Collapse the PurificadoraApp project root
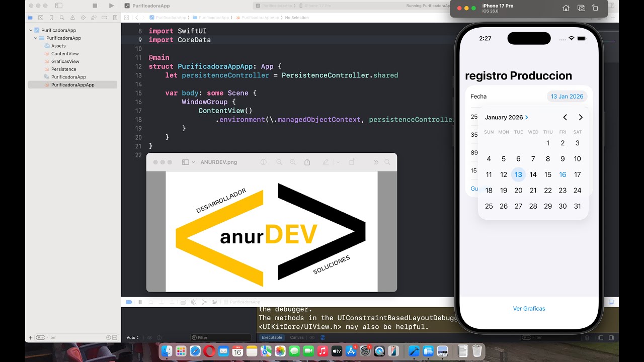This screenshot has width=644, height=362. [x=31, y=30]
